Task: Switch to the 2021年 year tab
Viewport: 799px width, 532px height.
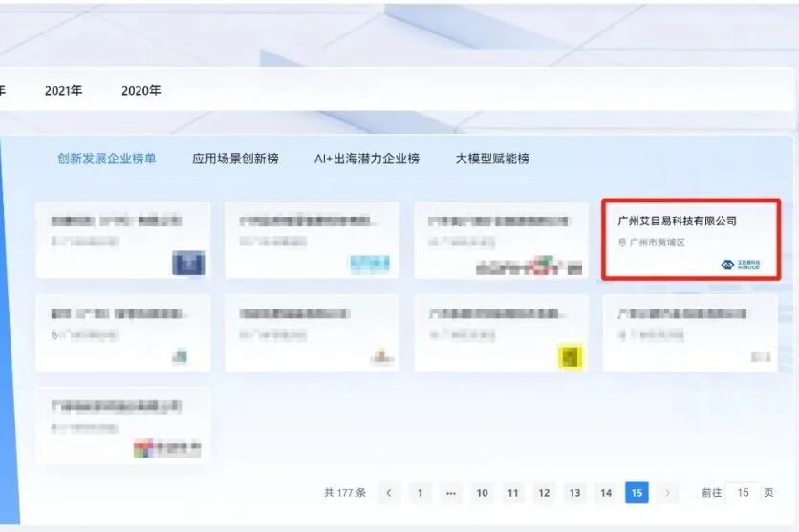Action: [x=63, y=91]
